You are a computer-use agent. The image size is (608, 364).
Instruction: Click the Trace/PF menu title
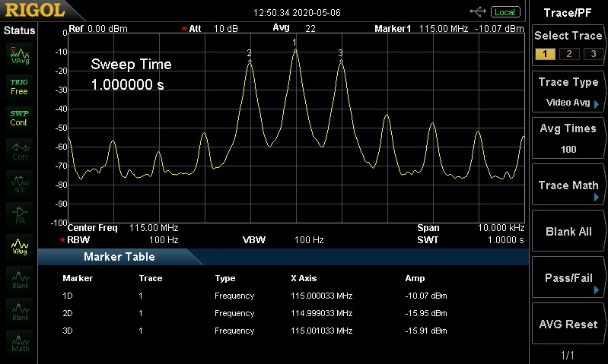point(567,13)
